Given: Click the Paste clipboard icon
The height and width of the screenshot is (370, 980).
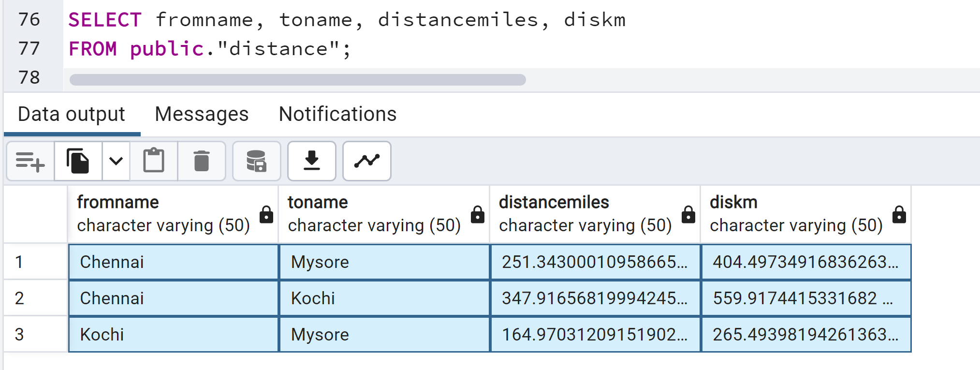Looking at the screenshot, I should (x=154, y=161).
